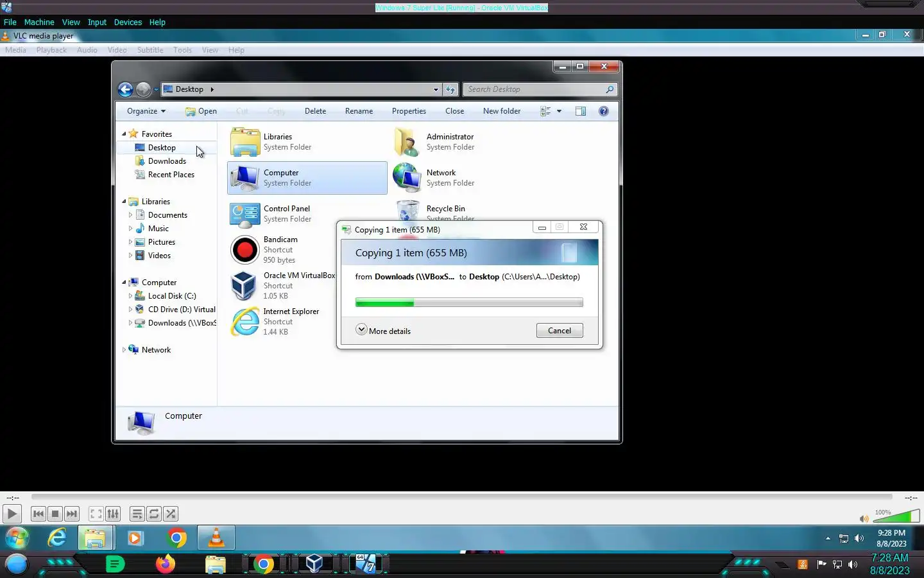The image size is (924, 578).
Task: Click the Search Desktop field
Action: pos(540,89)
